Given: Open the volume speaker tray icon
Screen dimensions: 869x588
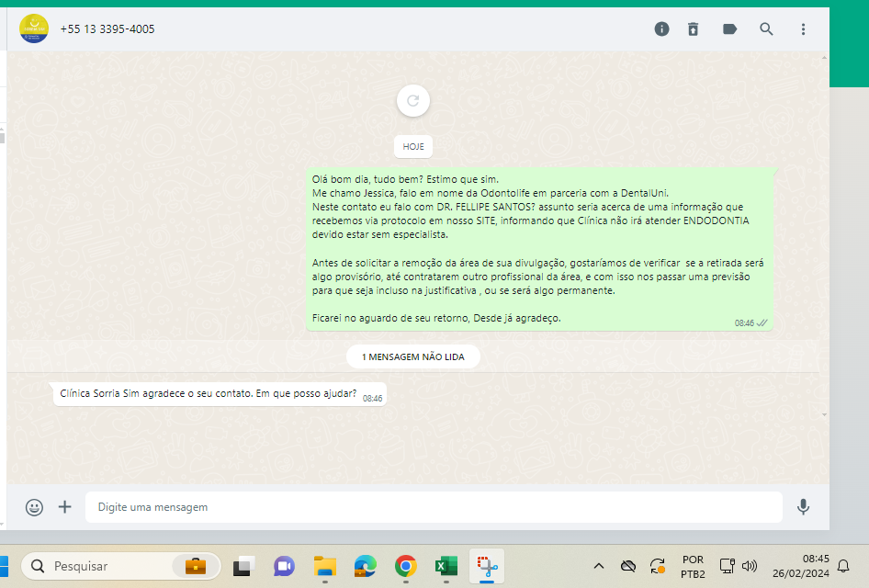Looking at the screenshot, I should point(750,566).
